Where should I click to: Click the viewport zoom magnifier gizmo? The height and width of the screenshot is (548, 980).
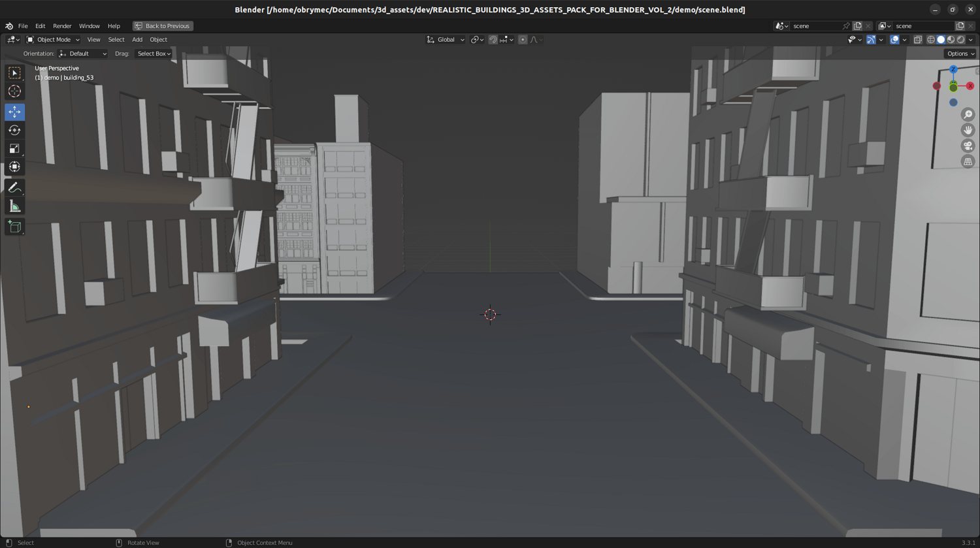(x=968, y=115)
